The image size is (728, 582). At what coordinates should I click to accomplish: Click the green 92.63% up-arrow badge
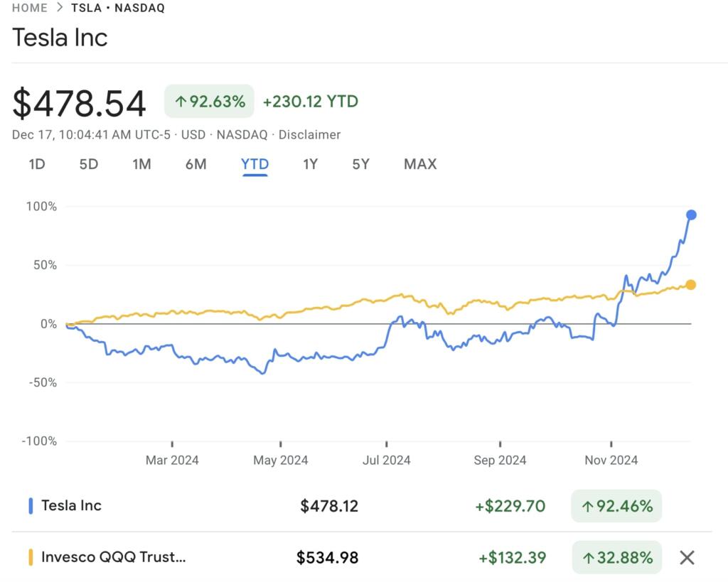pyautogui.click(x=209, y=102)
